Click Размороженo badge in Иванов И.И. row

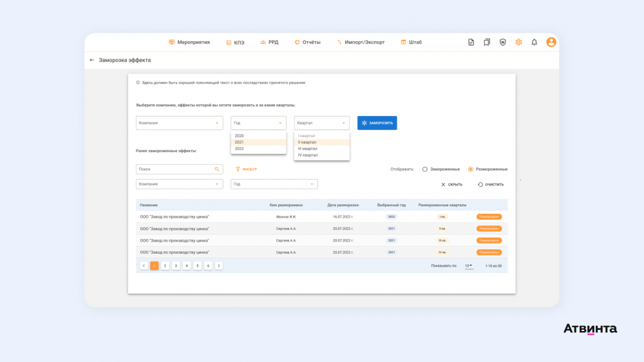[x=489, y=216]
